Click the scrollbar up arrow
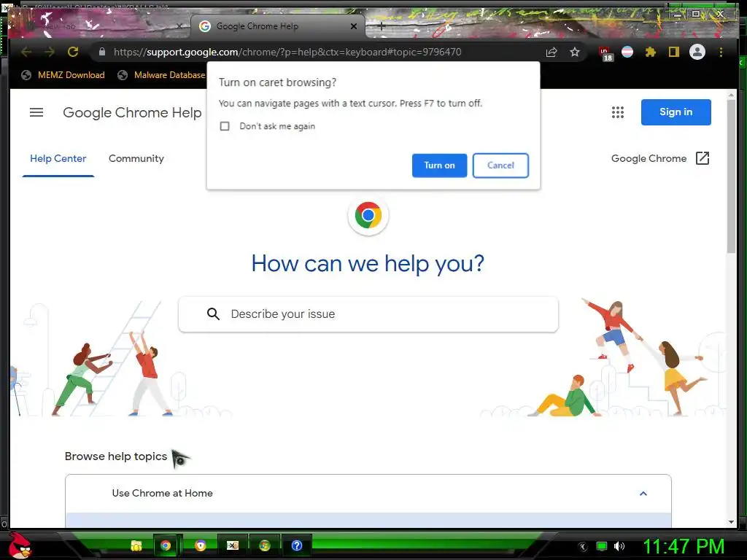Viewport: 747px width, 560px height. pyautogui.click(x=731, y=96)
